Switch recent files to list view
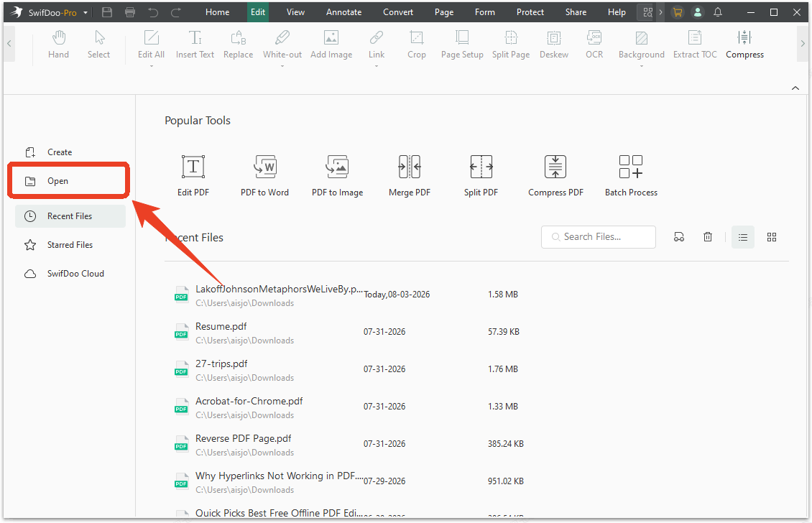The height and width of the screenshot is (523, 812). click(x=742, y=237)
